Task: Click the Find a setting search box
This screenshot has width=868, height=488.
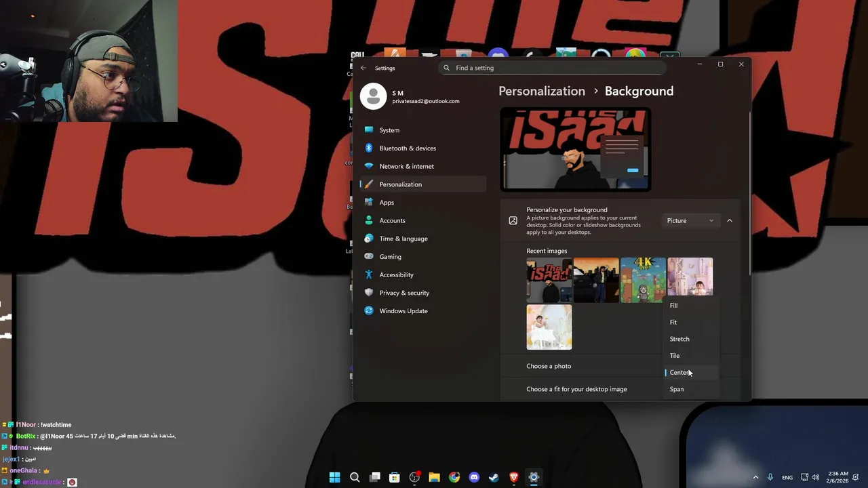Action: tap(553, 68)
